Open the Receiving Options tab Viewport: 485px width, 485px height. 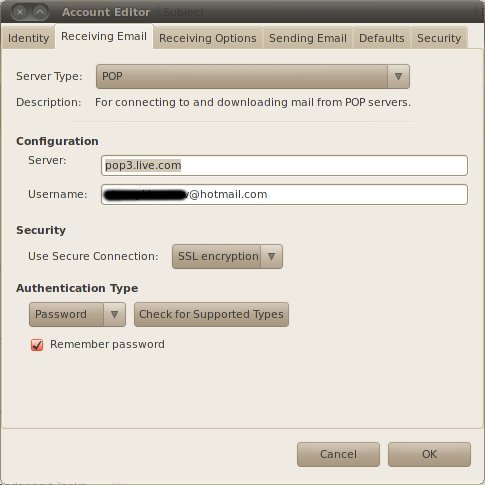(208, 38)
